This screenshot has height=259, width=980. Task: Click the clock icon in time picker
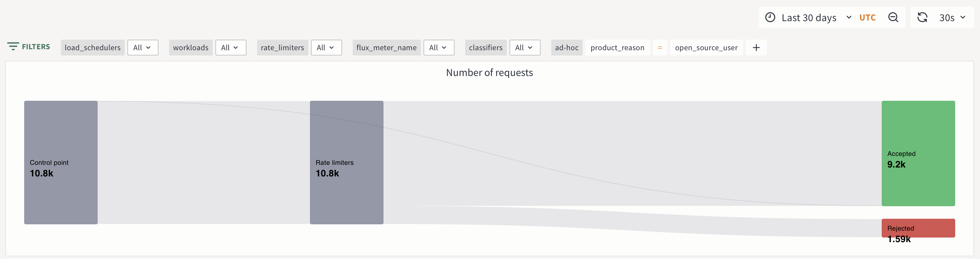tap(770, 18)
